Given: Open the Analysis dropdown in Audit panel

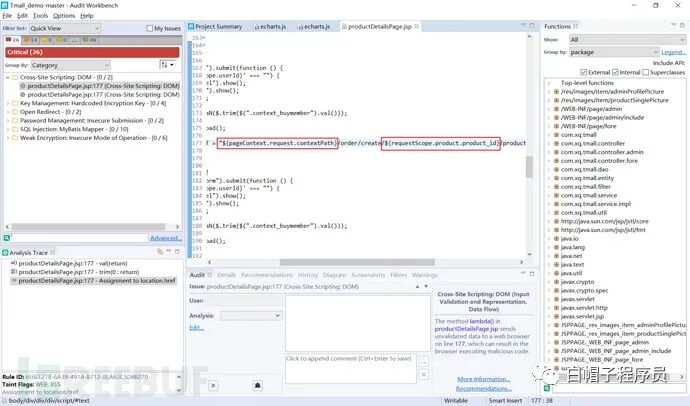Looking at the screenshot, I should click(x=251, y=315).
